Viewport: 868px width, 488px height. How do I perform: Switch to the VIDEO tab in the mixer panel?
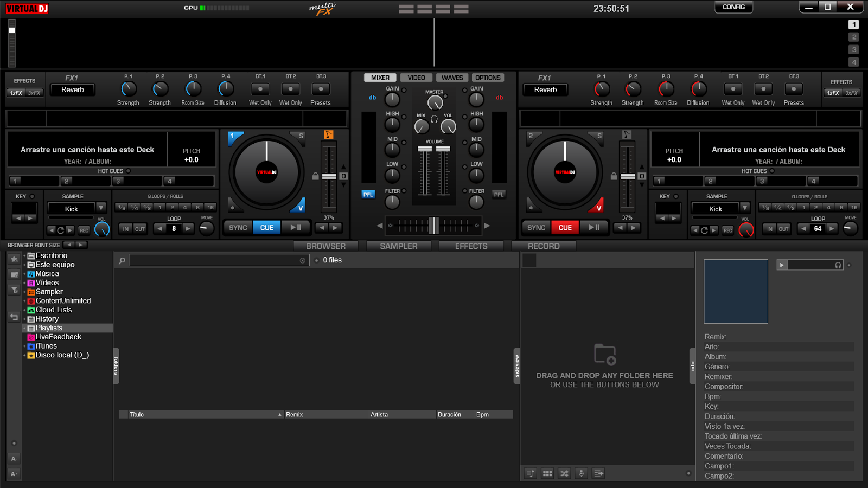pos(416,77)
